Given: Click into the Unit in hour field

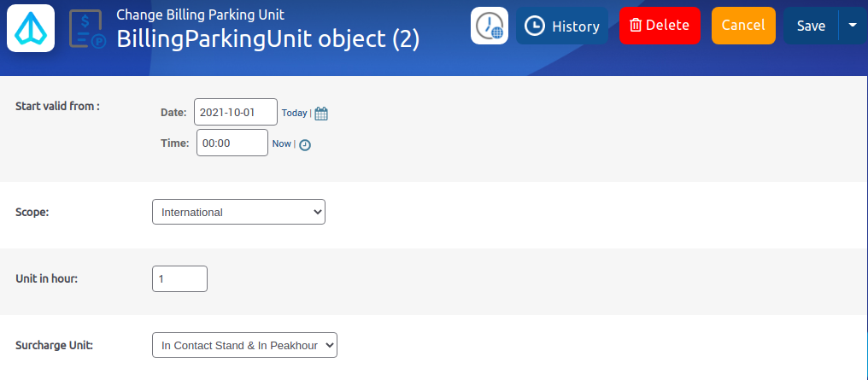Looking at the screenshot, I should tap(179, 278).
